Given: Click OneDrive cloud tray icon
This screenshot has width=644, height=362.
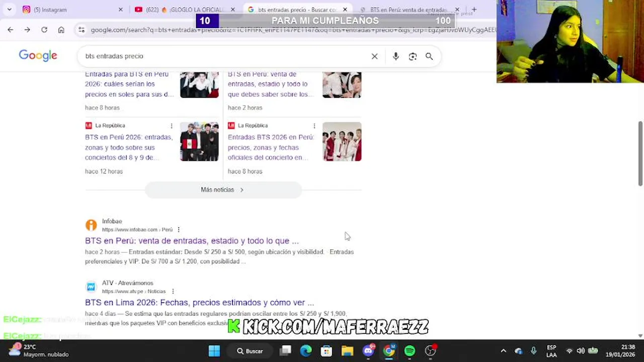Looking at the screenshot, I should (x=519, y=351).
